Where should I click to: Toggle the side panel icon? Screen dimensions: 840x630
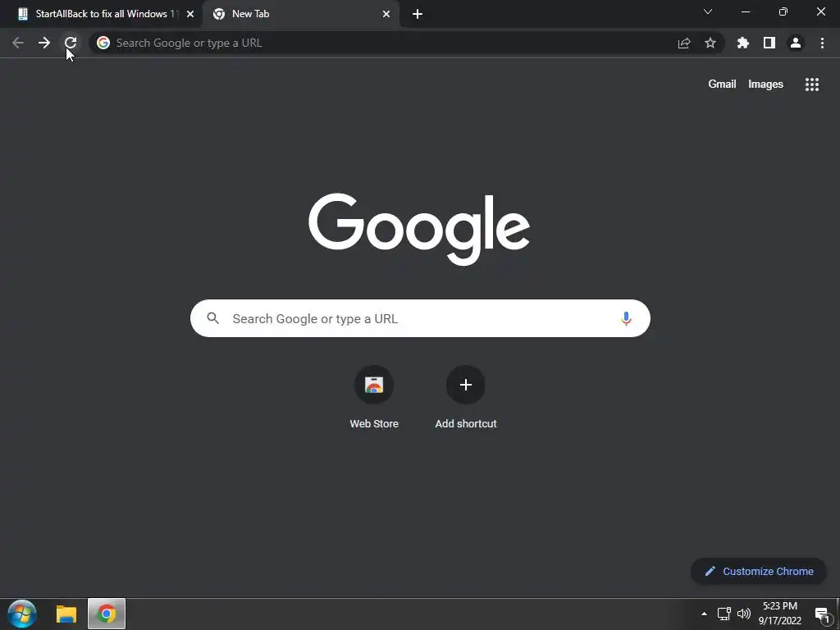769,43
